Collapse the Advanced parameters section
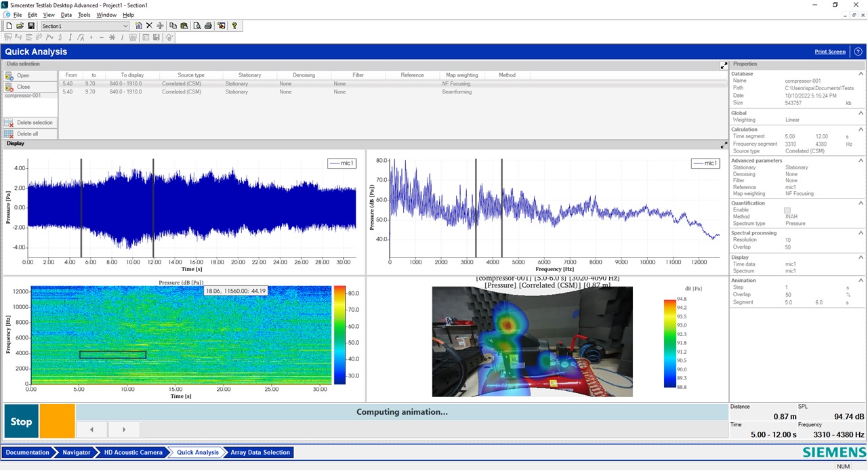This screenshot has height=473, width=868. pos(861,161)
